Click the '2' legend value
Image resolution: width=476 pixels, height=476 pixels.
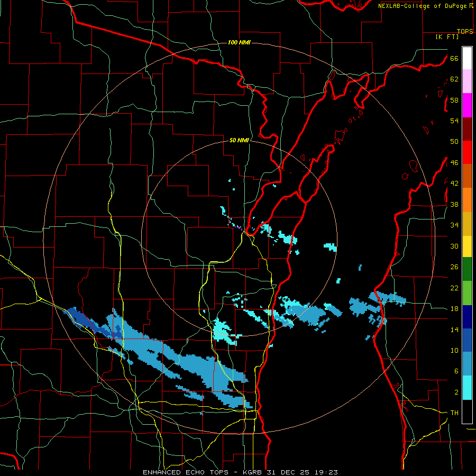pos(456,392)
